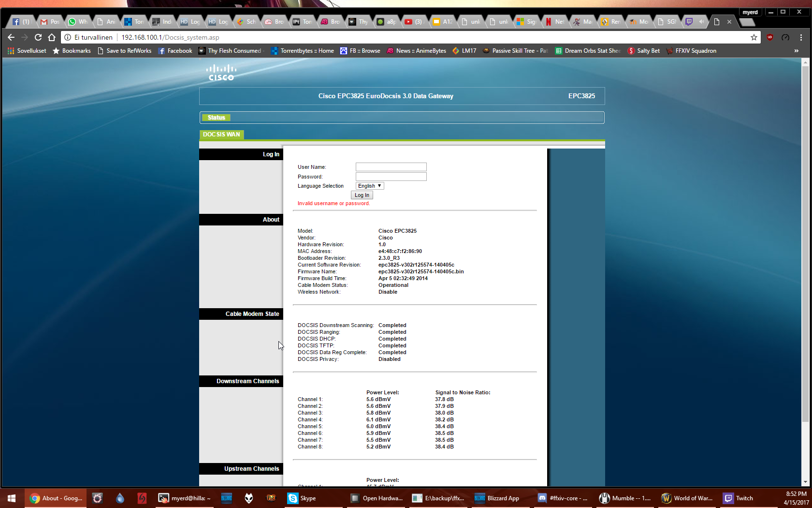Open Twitch from the taskbar
Viewport: 812px width, 508px height.
[x=739, y=498]
